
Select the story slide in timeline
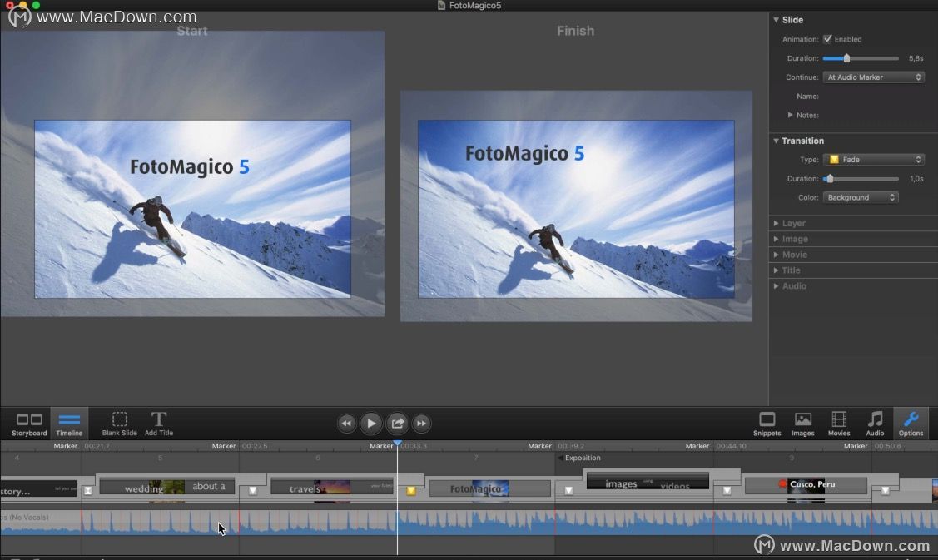click(x=39, y=488)
